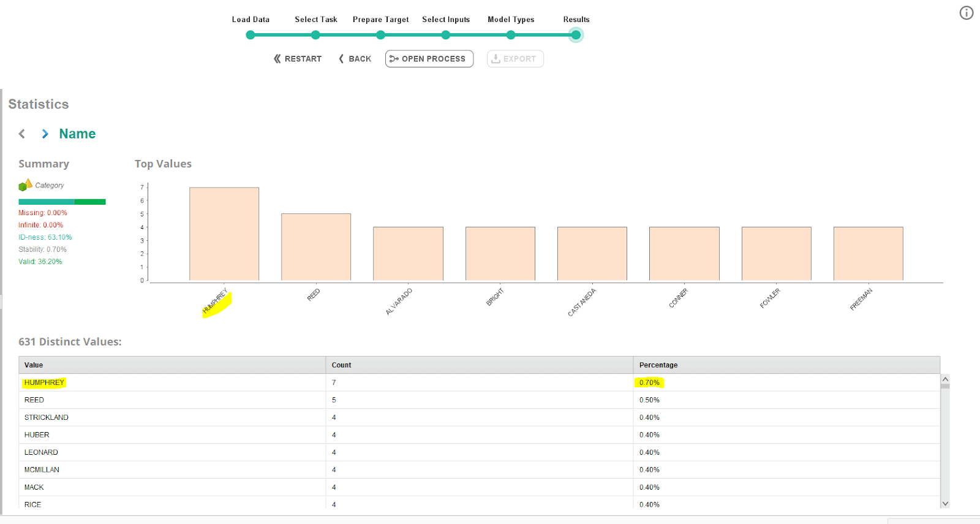Image resolution: width=980 pixels, height=524 pixels.
Task: Click the previous attribute left chevron
Action: [22, 134]
